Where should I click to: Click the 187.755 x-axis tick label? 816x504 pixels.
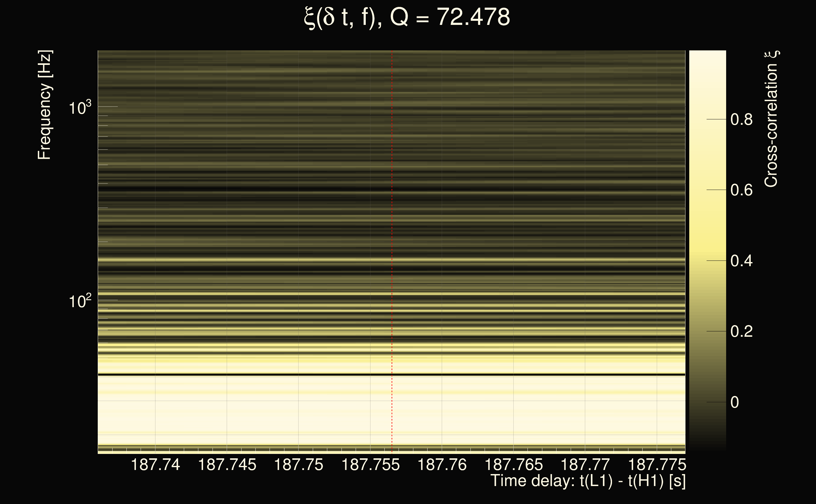pos(370,465)
